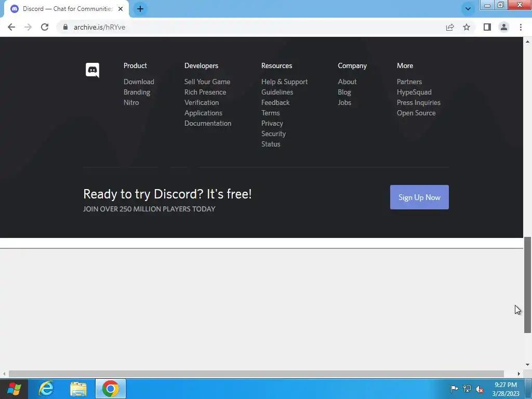
Task: Select the Discord — Chat for Communities tab
Action: pyautogui.click(x=67, y=9)
